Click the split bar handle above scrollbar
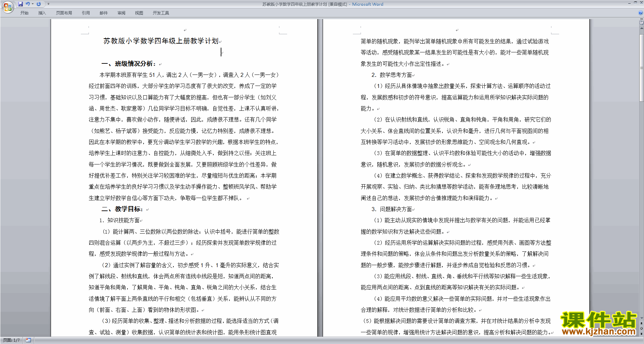The height and width of the screenshot is (344, 644). coord(642,19)
